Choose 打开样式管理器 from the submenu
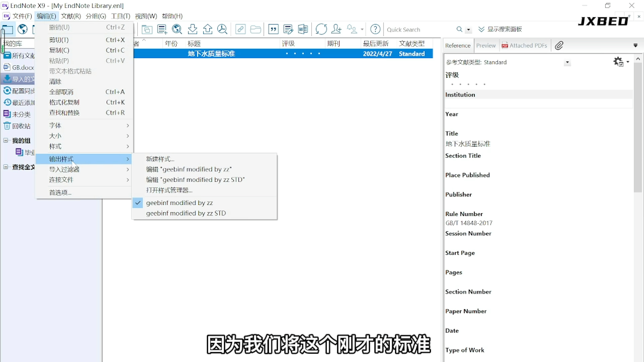This screenshot has width=644, height=362. tap(169, 190)
